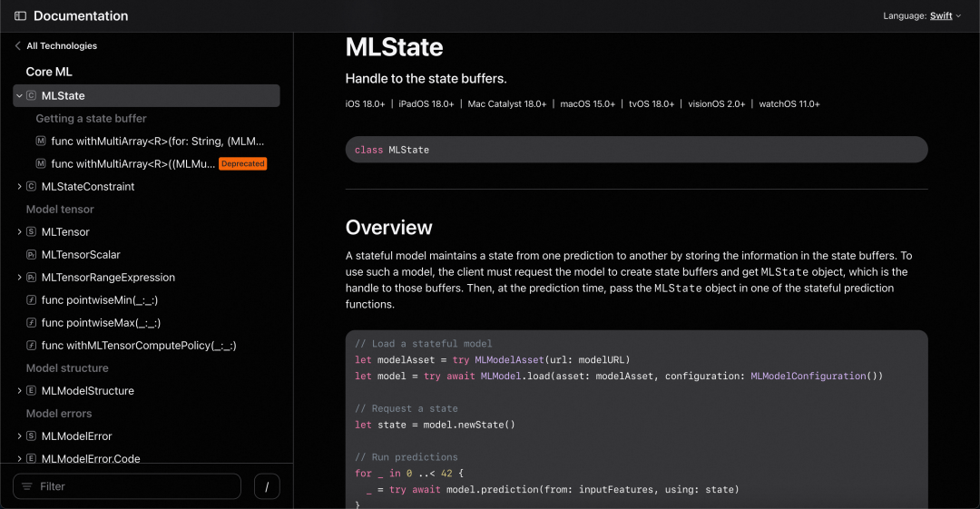980x509 pixels.
Task: Click the class icon next to MLState
Action: [31, 95]
